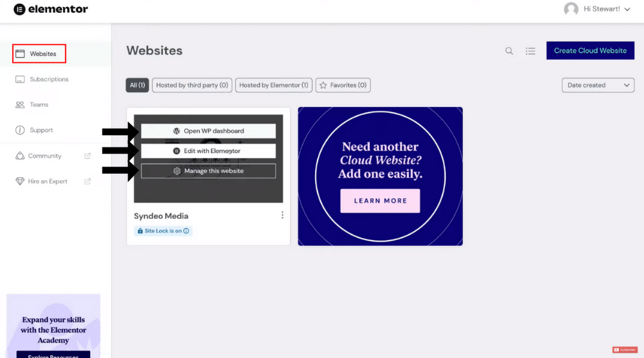The image size is (644, 358).
Task: Click the Site Lock info icon
Action: point(186,231)
